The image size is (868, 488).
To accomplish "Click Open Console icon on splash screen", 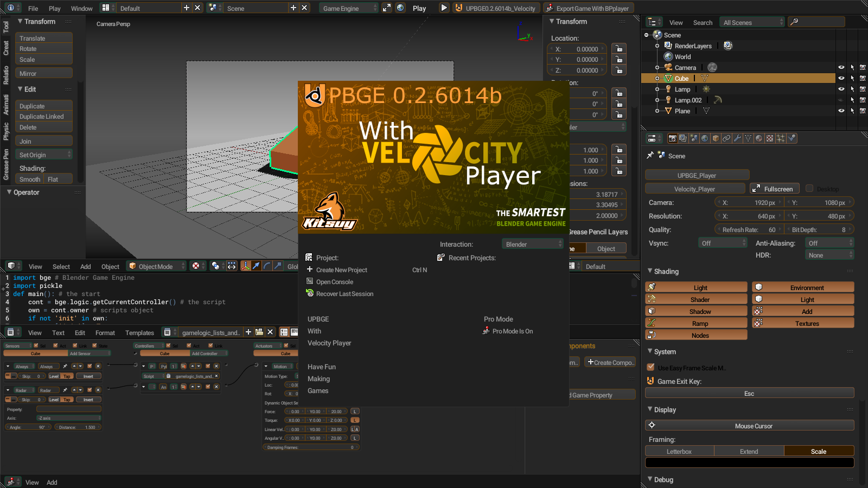I will coord(310,281).
